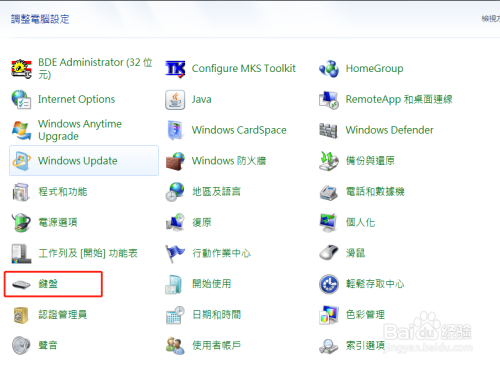Open the Configure MKS Toolkit icon
The height and width of the screenshot is (365, 500).
(175, 69)
